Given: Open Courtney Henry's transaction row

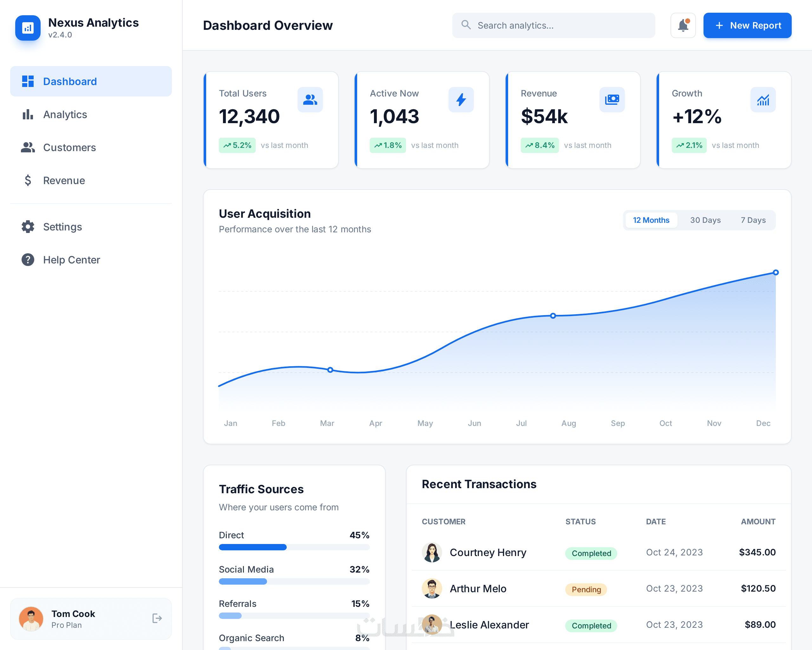Looking at the screenshot, I should coord(488,553).
